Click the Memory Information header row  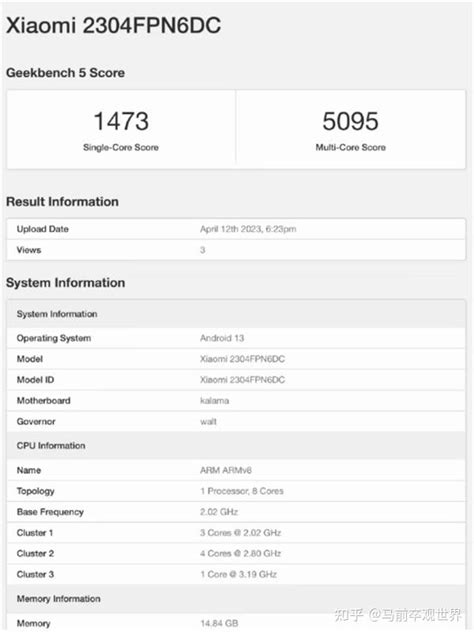[236, 599]
